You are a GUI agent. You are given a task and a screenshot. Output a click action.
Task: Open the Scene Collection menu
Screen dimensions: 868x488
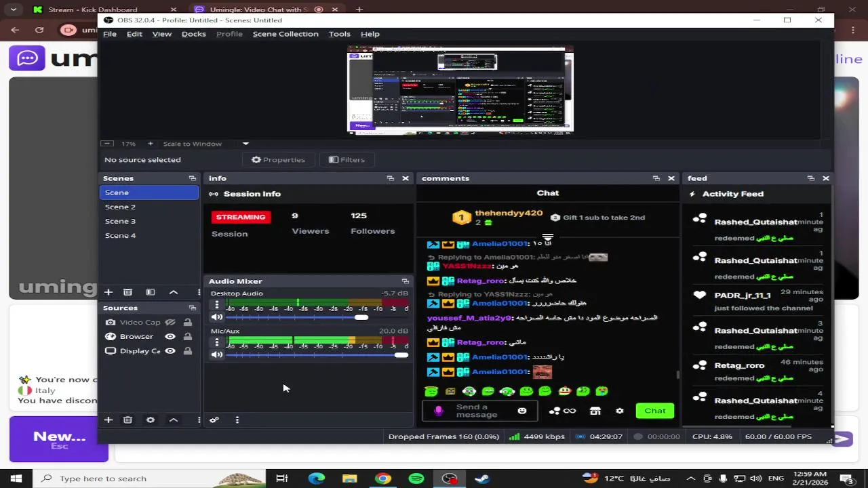coord(285,34)
